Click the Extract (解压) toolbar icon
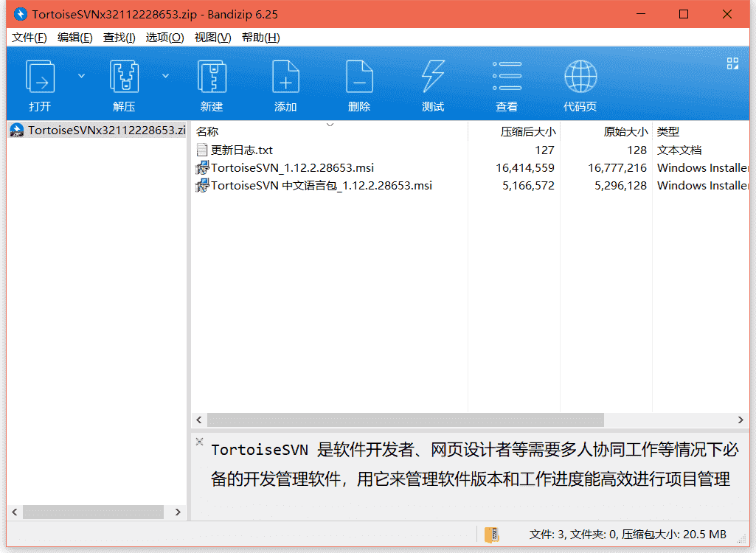 click(x=124, y=76)
